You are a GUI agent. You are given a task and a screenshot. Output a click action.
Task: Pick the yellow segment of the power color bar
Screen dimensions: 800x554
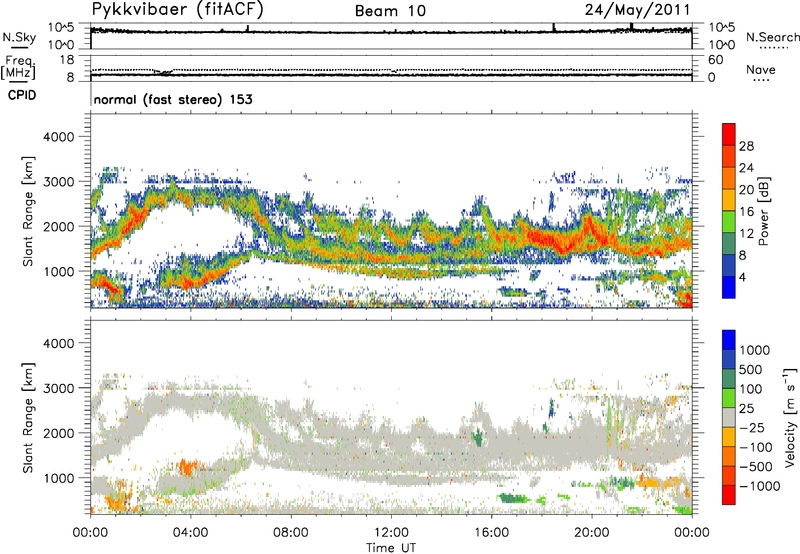coord(729,199)
